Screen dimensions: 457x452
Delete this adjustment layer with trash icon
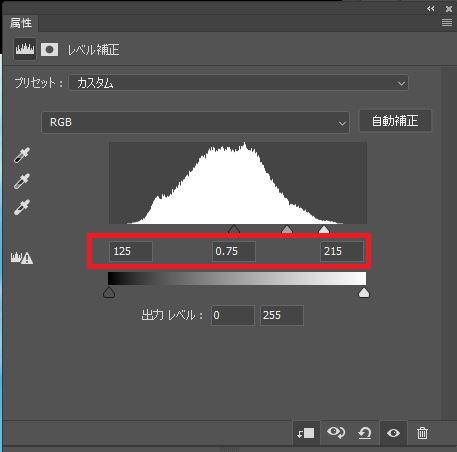click(422, 433)
